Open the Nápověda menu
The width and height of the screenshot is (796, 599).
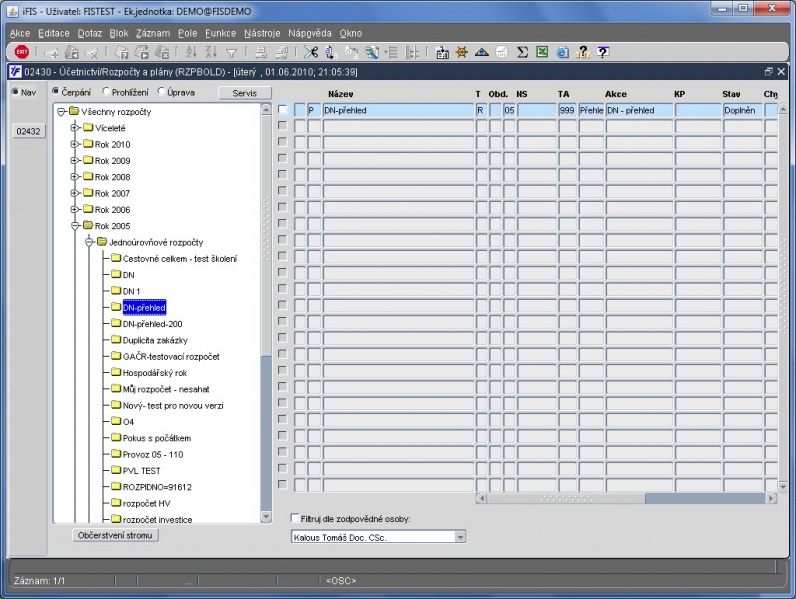coord(310,33)
